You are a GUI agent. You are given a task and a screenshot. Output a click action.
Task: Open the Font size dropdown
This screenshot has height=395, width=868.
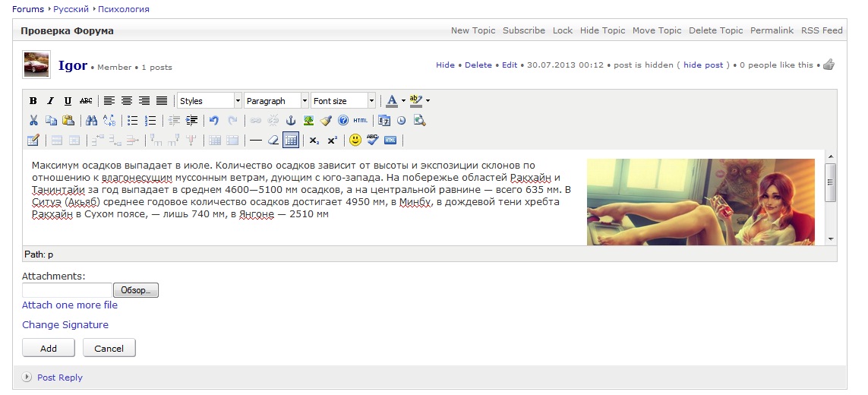click(x=343, y=101)
